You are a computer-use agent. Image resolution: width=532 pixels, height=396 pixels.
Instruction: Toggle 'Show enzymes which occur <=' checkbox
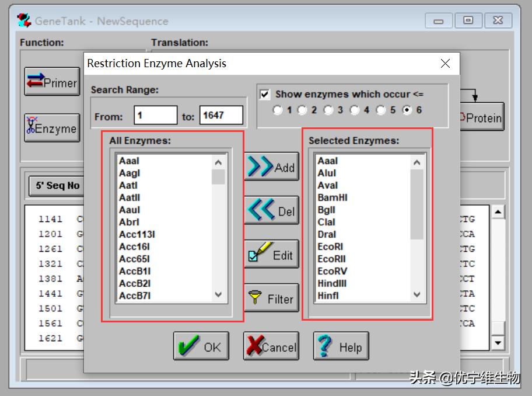[x=265, y=94]
